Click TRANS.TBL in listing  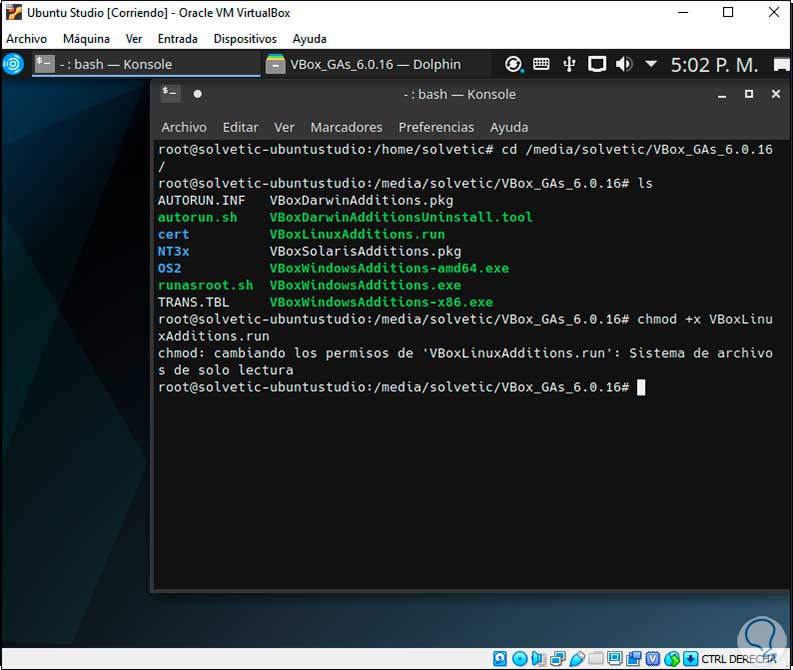pos(193,302)
